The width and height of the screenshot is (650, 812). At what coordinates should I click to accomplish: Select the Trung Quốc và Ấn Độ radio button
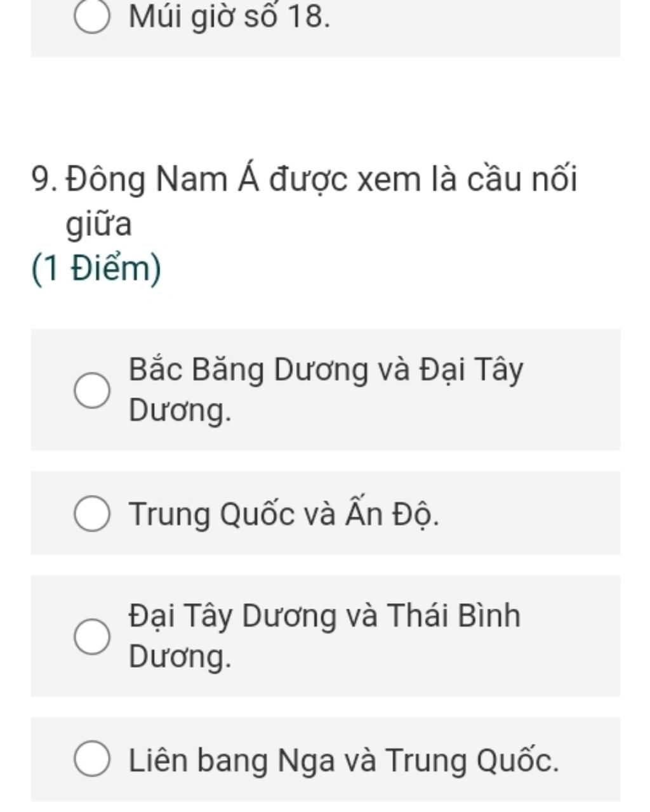pyautogui.click(x=92, y=514)
